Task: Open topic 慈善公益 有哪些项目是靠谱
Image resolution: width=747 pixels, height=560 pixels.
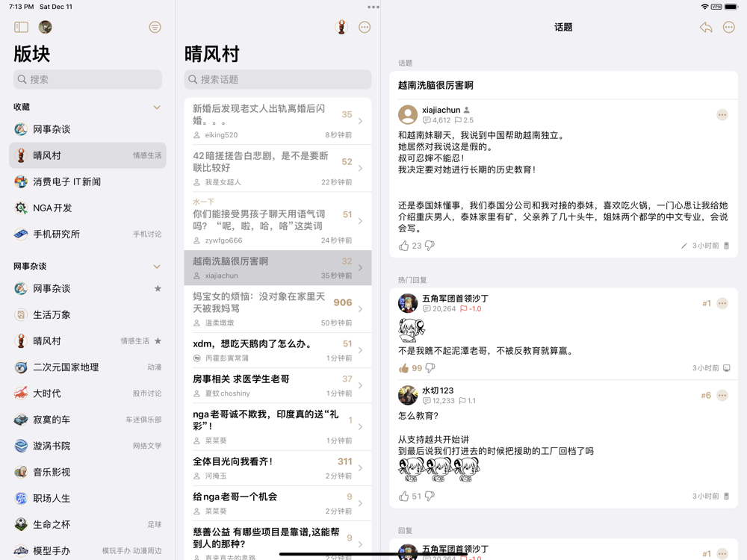Action: pos(278,541)
